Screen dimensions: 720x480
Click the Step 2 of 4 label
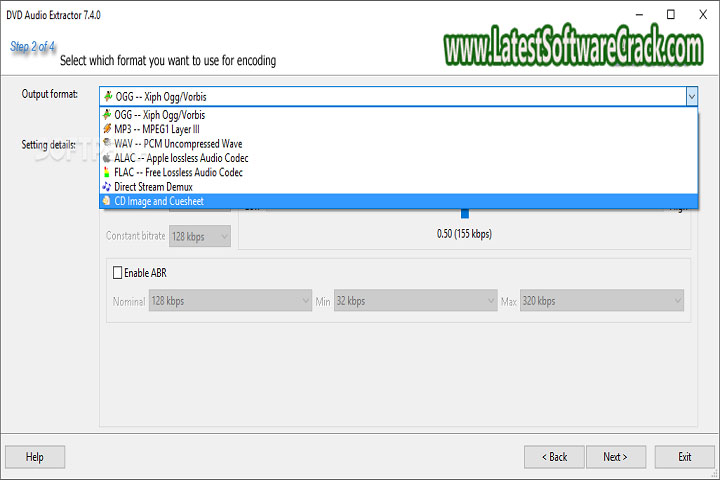coord(32,46)
